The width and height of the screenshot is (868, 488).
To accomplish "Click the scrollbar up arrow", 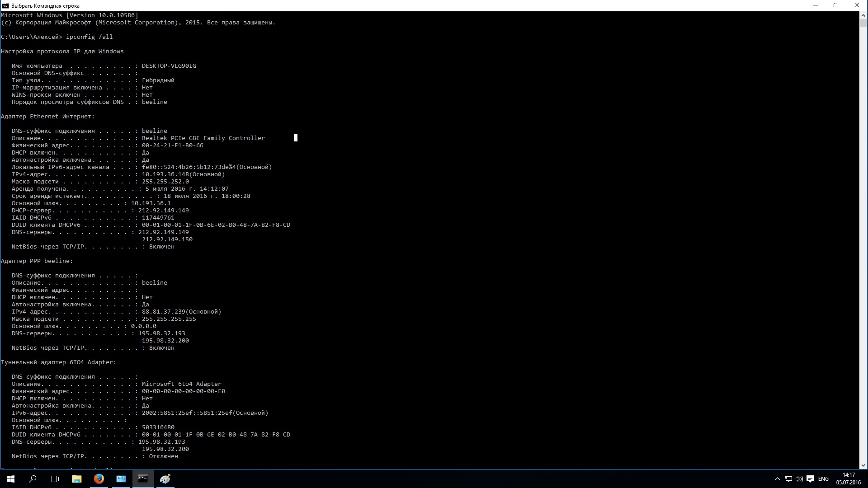I will (863, 15).
